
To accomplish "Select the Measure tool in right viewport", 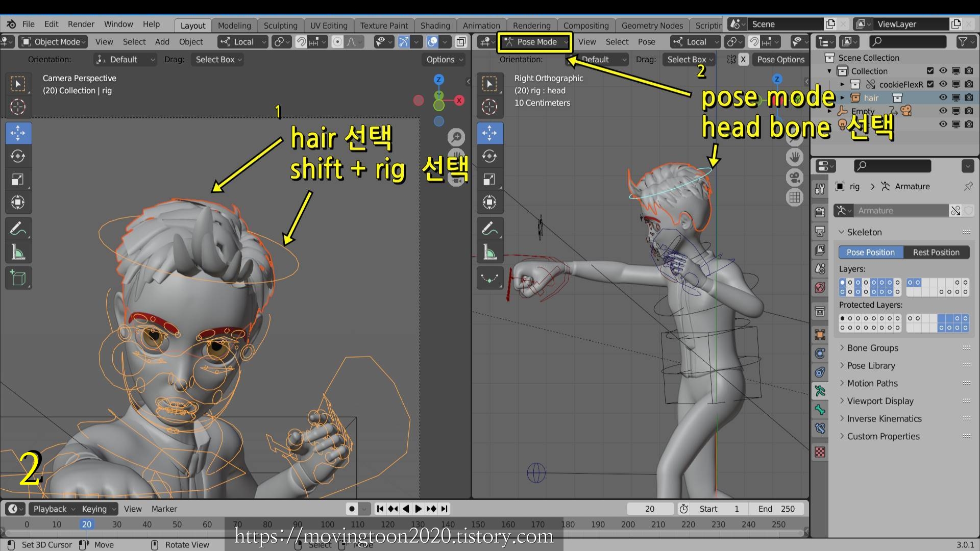I will coord(489,252).
